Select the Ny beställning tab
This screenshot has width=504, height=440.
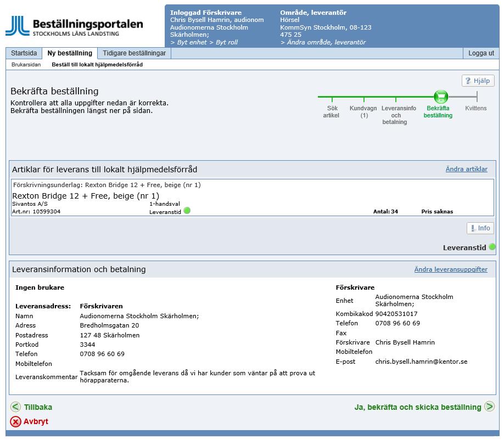pos(70,53)
